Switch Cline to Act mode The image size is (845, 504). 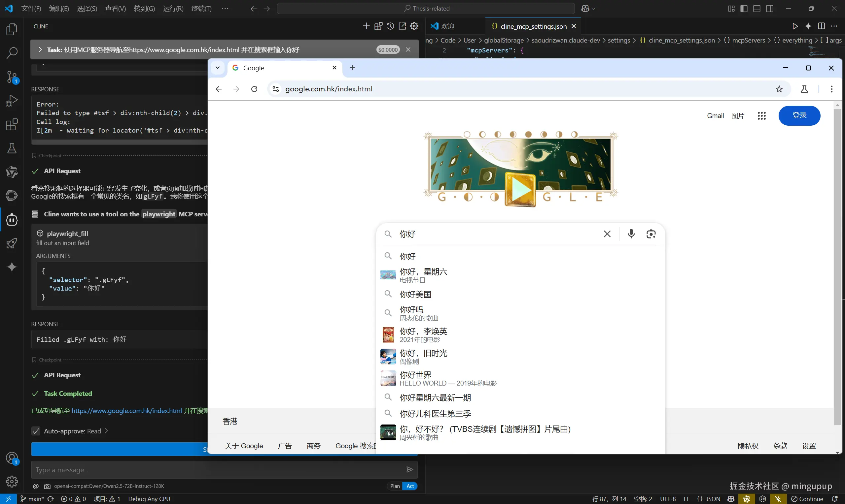[410, 486]
